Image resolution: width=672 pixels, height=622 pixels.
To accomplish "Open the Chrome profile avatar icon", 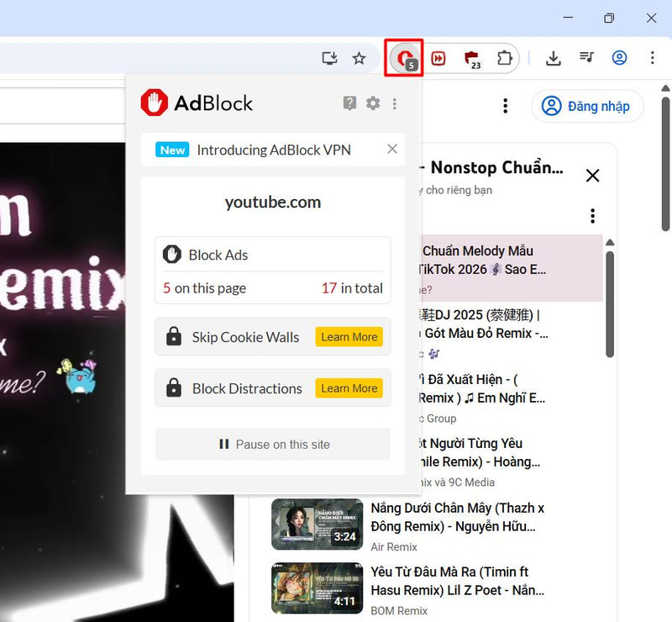I will [619, 57].
